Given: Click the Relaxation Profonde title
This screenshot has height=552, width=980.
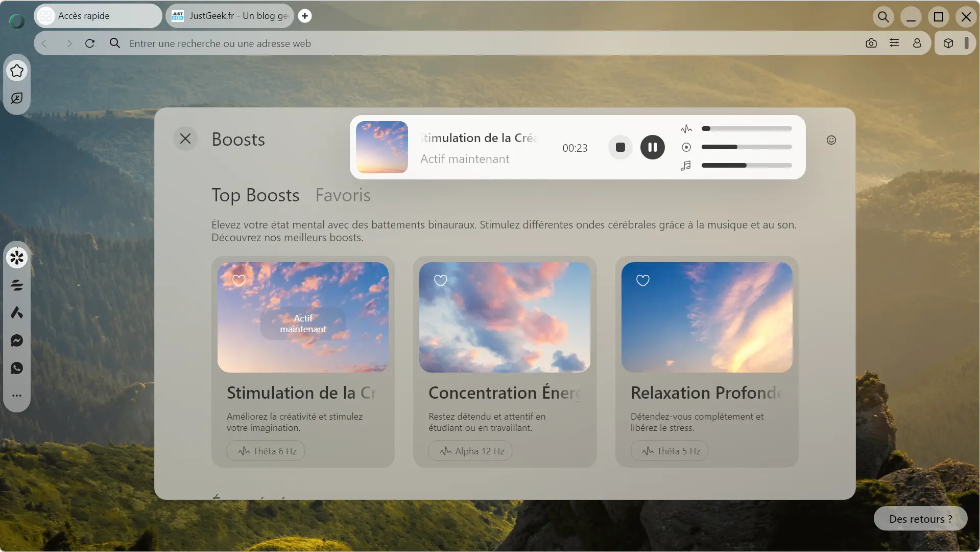Looking at the screenshot, I should [706, 393].
